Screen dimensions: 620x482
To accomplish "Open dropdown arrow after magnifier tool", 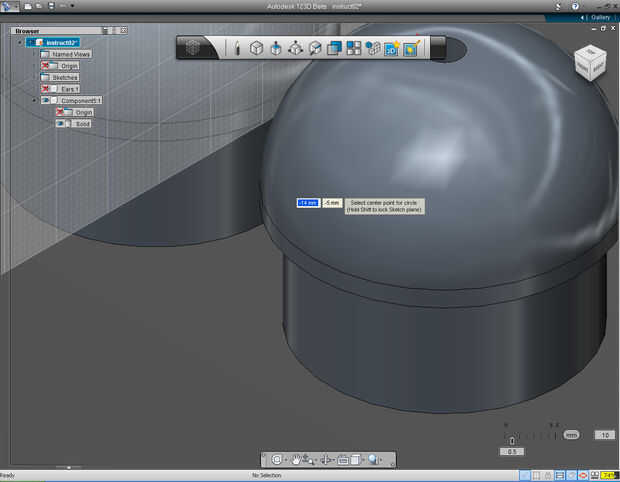I will (381, 460).
